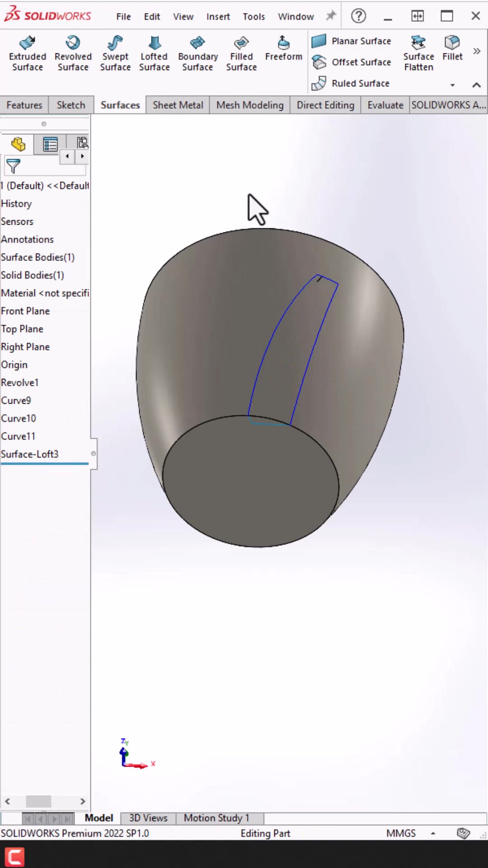This screenshot has height=868, width=488.
Task: Select the History tree item
Action: tap(16, 203)
